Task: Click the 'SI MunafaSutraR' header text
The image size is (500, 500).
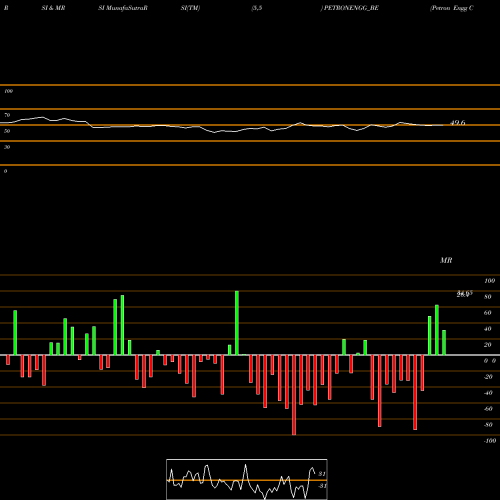Action: coord(123,8)
